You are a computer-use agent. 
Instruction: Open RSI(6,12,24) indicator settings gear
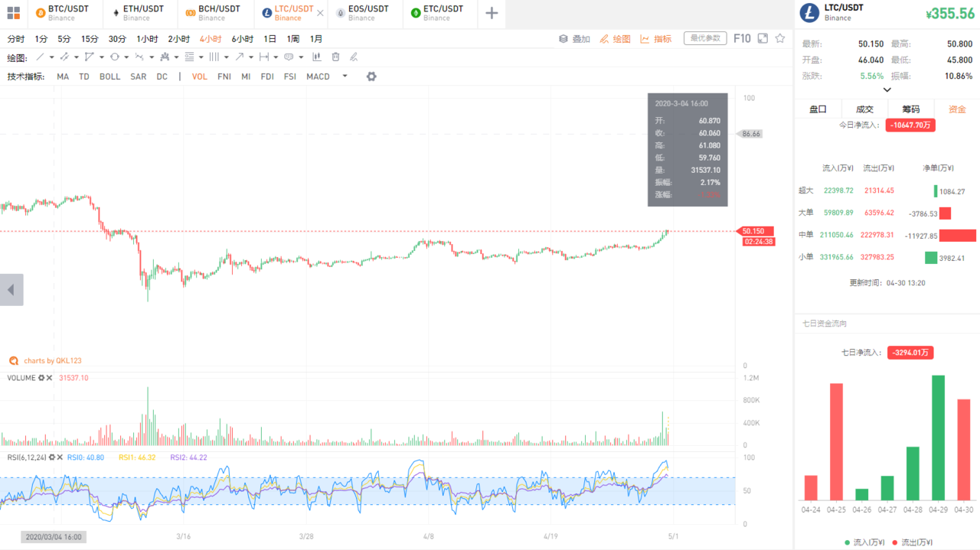pyautogui.click(x=51, y=457)
